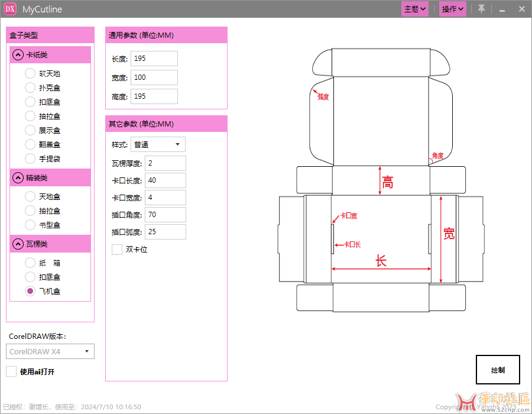
Task: Collapse the 精装类 category chevron
Action: click(x=18, y=178)
